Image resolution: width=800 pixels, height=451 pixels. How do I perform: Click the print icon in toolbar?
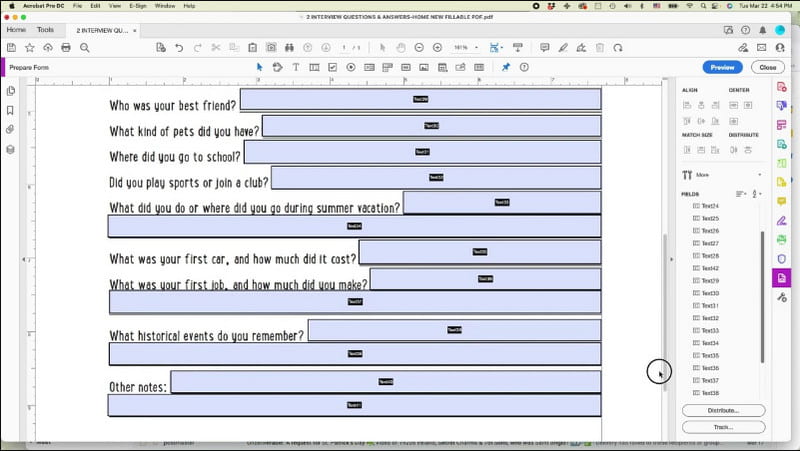pos(66,47)
